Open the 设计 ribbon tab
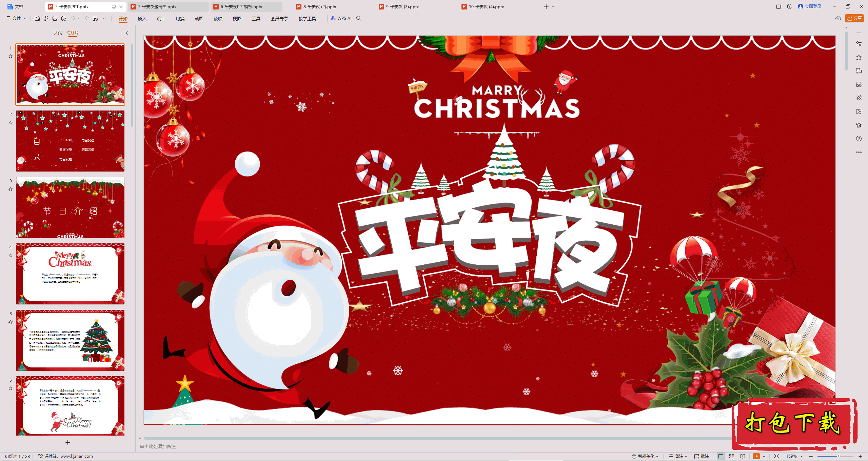This screenshot has width=868, height=461. 161,19
